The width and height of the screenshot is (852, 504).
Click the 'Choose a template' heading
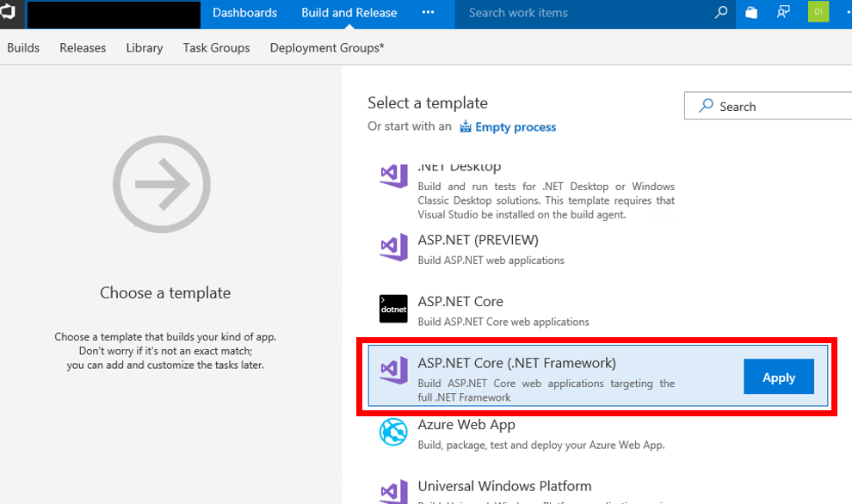coord(165,292)
